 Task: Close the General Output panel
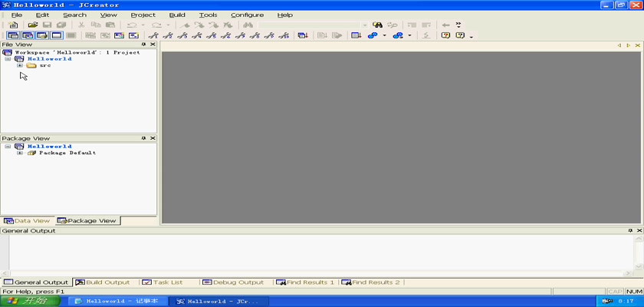click(x=639, y=231)
